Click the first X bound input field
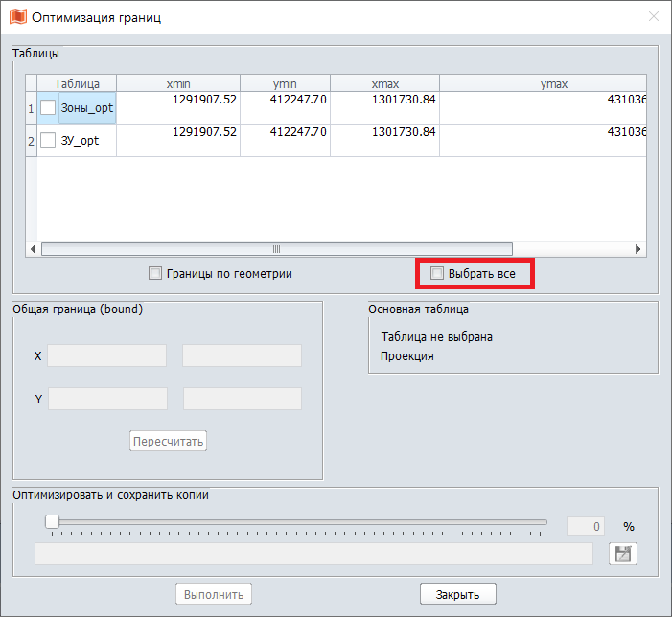 (107, 356)
